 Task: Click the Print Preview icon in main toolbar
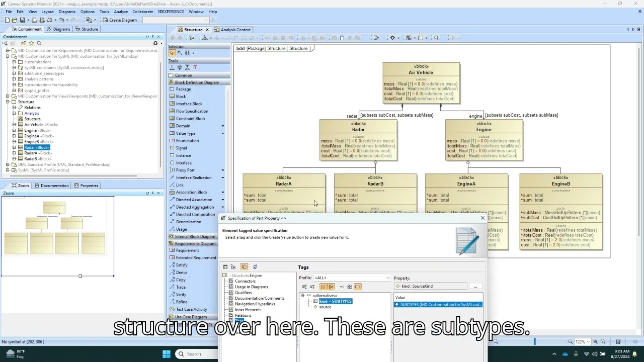pos(42,20)
